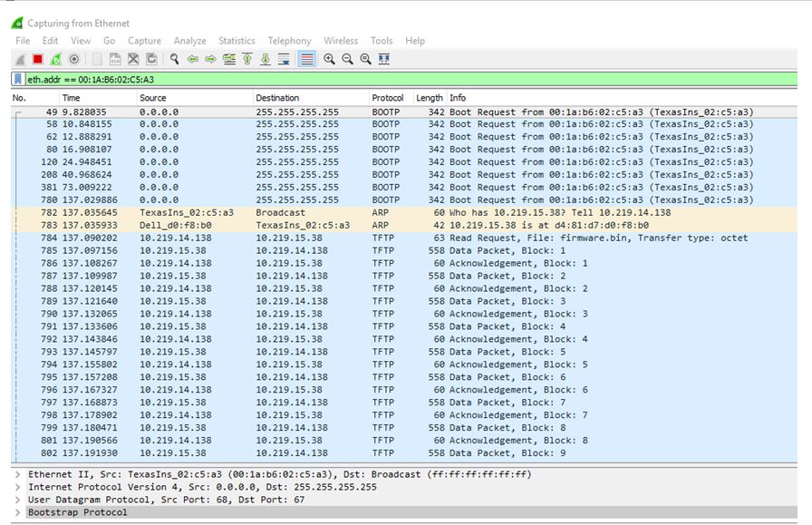Image resolution: width=812 pixels, height=525 pixels.
Task: Open the Telephony menu
Action: pos(289,41)
